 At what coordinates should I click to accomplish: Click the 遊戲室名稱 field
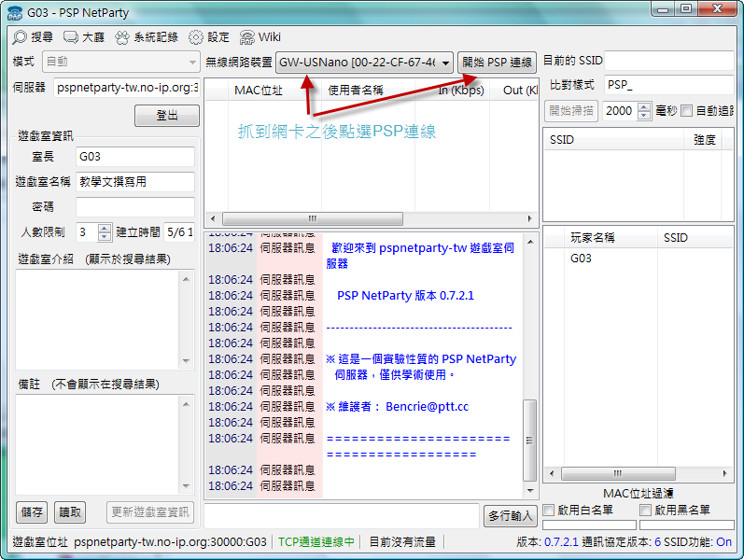point(135,182)
